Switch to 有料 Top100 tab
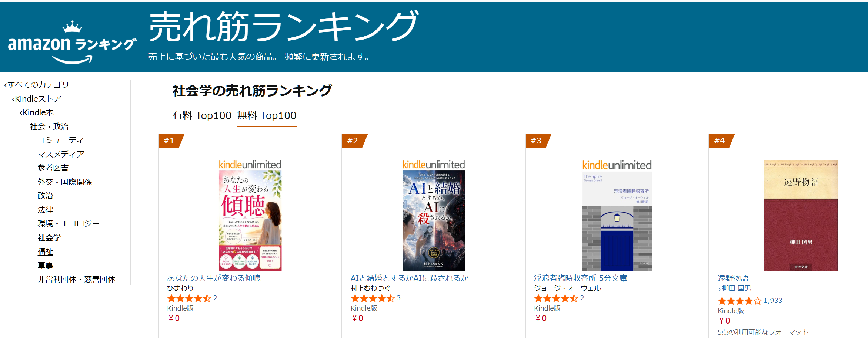The width and height of the screenshot is (868, 338). tap(202, 116)
